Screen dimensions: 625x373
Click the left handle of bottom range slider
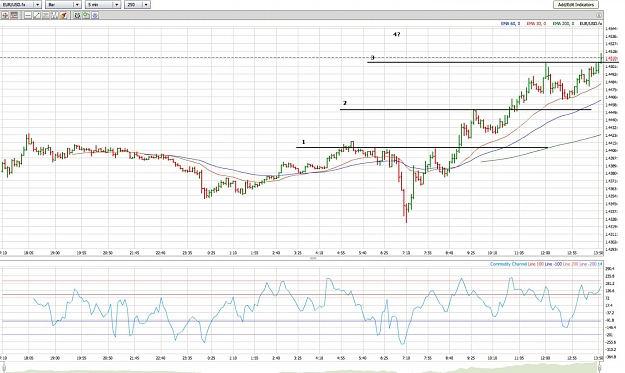(x=4, y=367)
